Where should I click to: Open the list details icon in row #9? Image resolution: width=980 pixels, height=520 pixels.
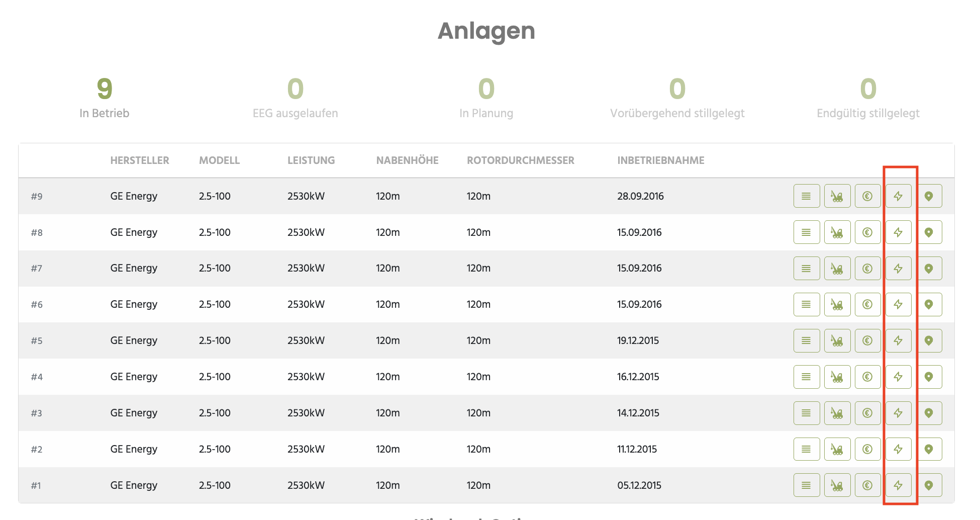pyautogui.click(x=807, y=196)
